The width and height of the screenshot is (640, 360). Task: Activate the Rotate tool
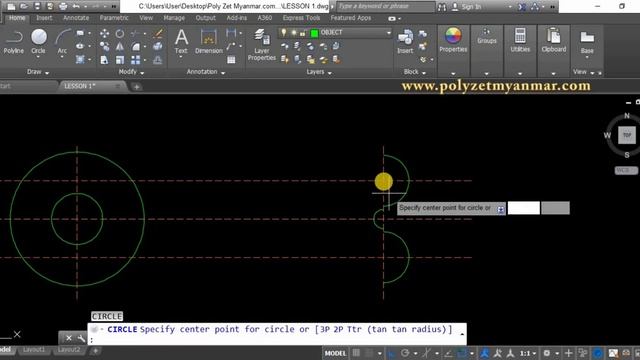120,33
